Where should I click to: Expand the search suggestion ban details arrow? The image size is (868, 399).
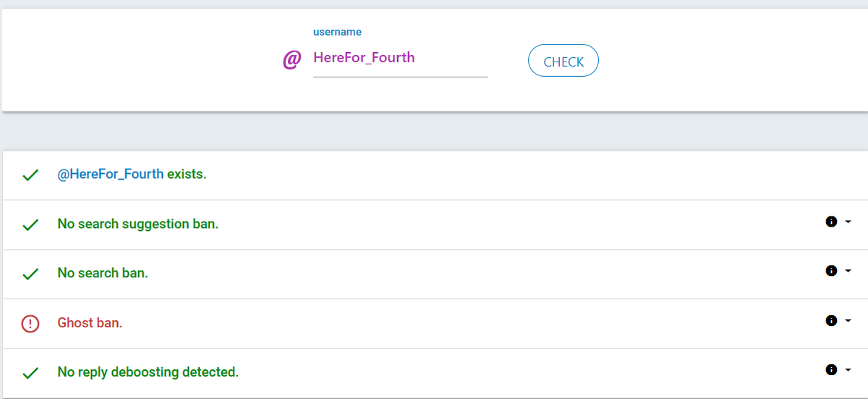tap(848, 222)
